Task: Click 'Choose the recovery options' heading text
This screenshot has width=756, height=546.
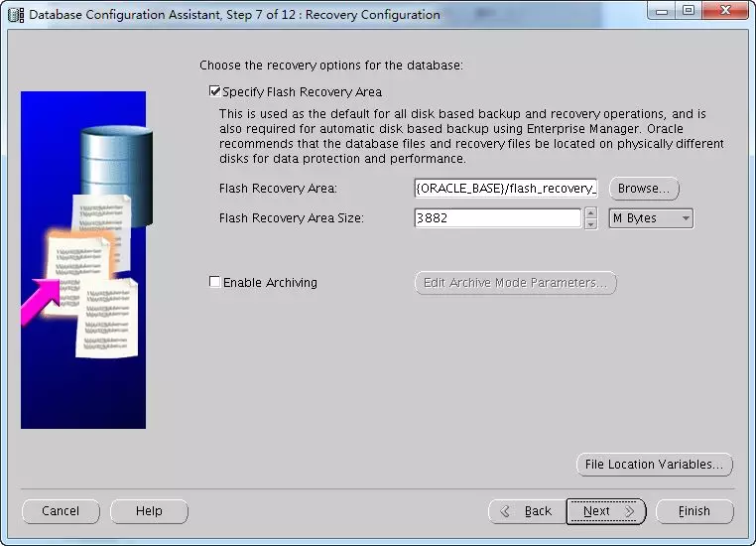Action: click(x=331, y=66)
